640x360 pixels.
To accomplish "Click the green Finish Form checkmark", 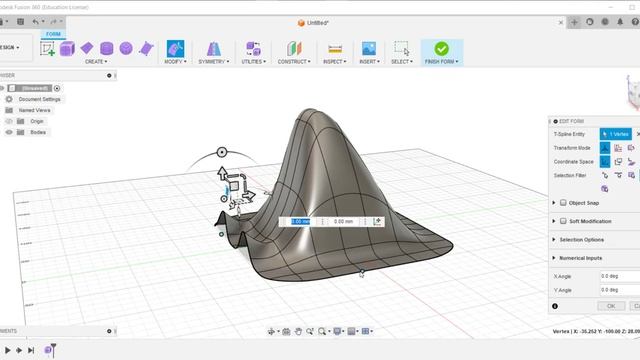I will pyautogui.click(x=441, y=49).
